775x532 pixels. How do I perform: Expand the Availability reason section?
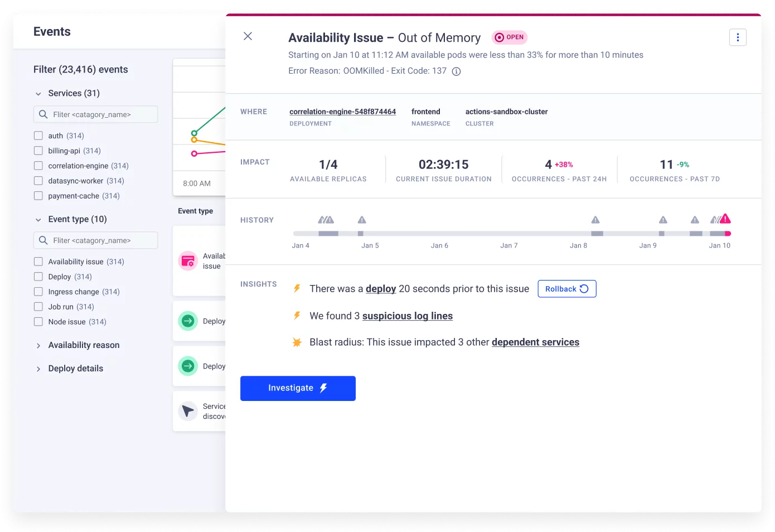pyautogui.click(x=38, y=346)
